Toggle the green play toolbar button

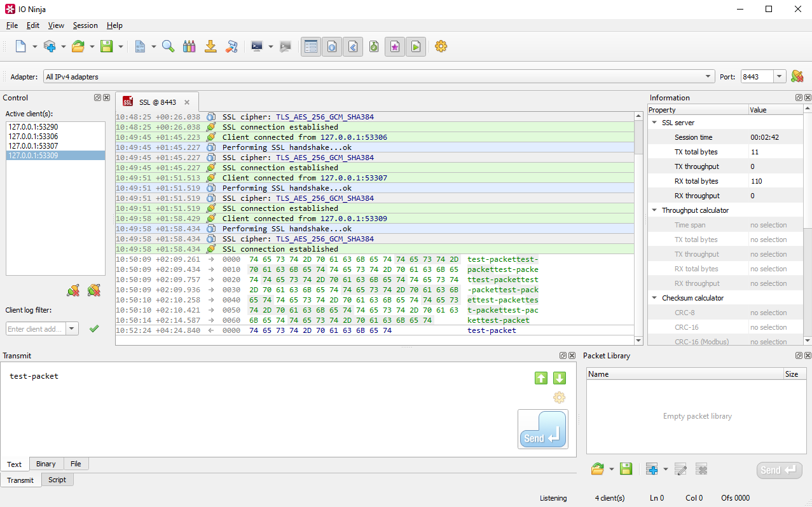(416, 46)
